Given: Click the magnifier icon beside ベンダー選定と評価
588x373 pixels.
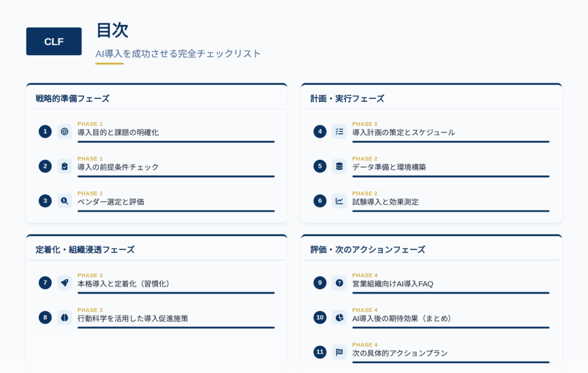Looking at the screenshot, I should point(64,201).
